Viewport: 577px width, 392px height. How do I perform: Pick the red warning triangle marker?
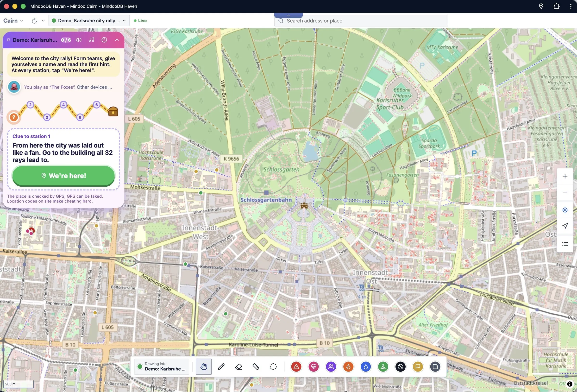coord(296,367)
